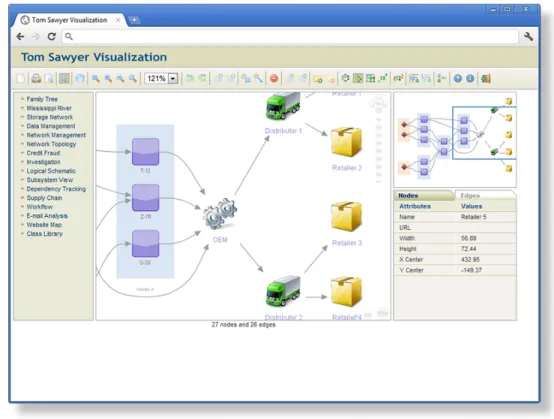Open Mississippi River example

pyautogui.click(x=49, y=108)
